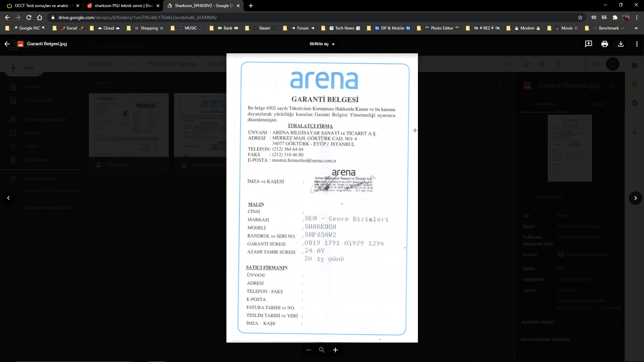Switch to the OCCT Testi sonuçları tab

point(42,6)
